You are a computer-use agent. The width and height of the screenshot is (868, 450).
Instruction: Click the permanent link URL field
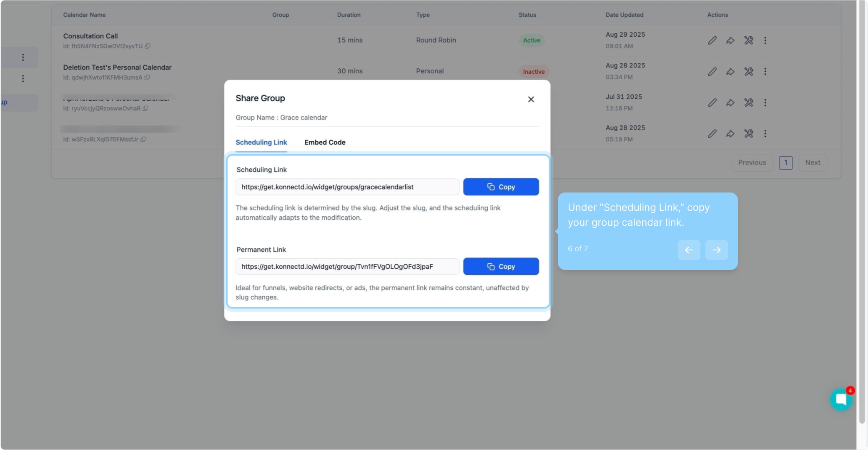pos(347,267)
